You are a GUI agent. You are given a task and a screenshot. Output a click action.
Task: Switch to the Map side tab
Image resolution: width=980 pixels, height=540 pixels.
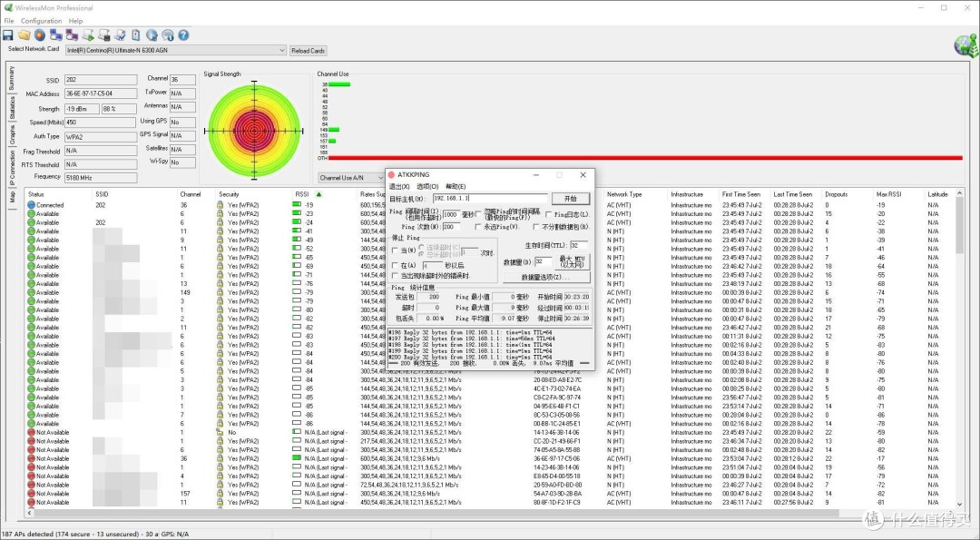tap(12, 197)
